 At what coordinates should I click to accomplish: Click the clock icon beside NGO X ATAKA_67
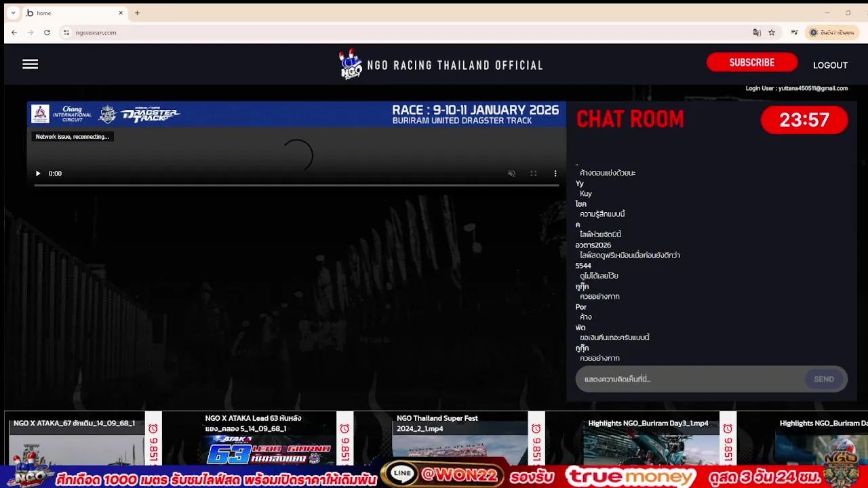coord(153,429)
